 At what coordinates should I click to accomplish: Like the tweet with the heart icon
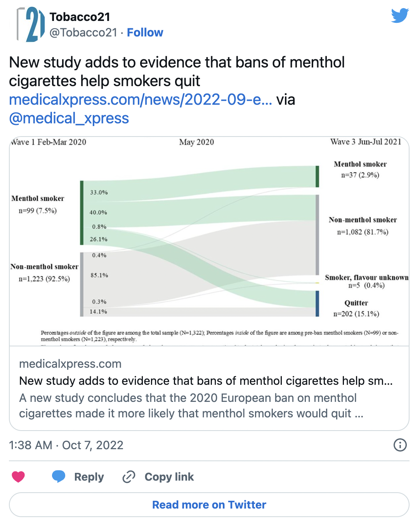pyautogui.click(x=18, y=476)
